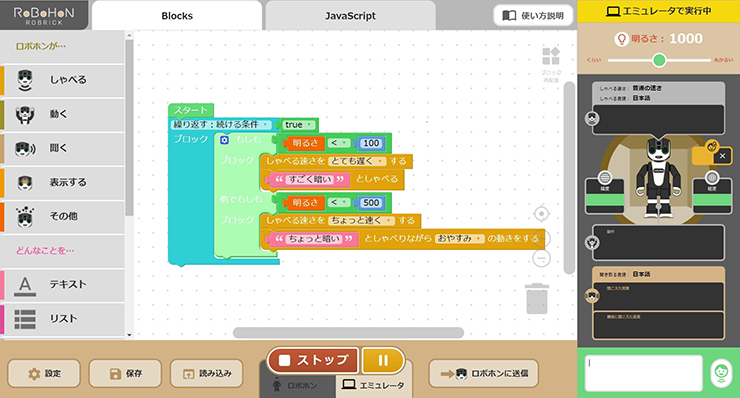Edit the すごく暗い text field
The image size is (740, 398).
point(310,179)
